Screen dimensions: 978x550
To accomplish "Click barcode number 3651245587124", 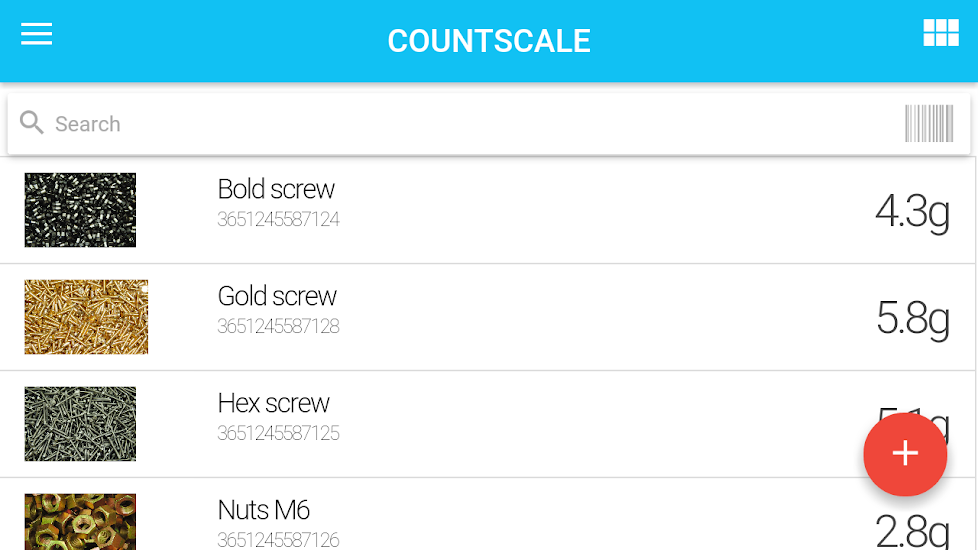I will pyautogui.click(x=278, y=220).
